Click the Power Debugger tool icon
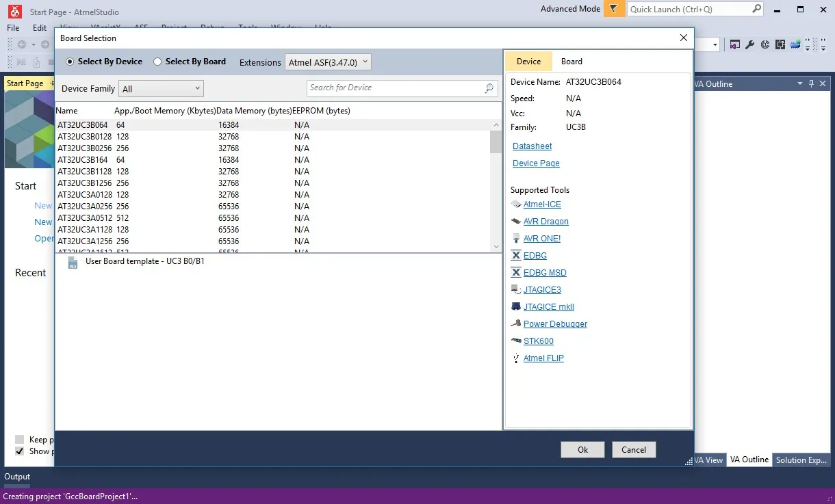The image size is (835, 504). point(516,324)
